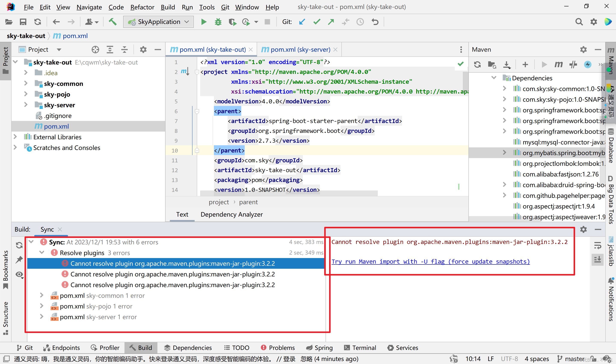The image size is (616, 364).
Task: Open Dependency Analyzer tab
Action: 231,214
